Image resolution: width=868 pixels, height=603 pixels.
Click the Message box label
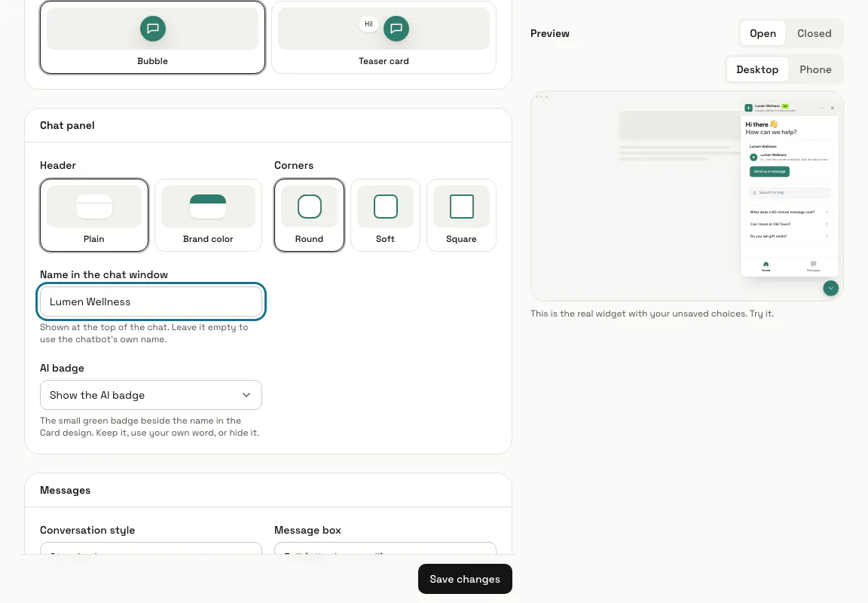pyautogui.click(x=307, y=530)
